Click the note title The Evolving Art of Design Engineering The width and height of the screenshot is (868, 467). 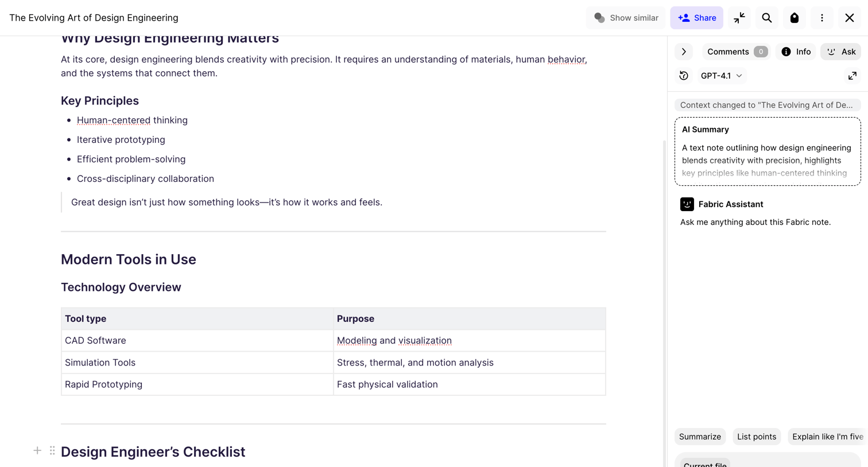pos(94,18)
